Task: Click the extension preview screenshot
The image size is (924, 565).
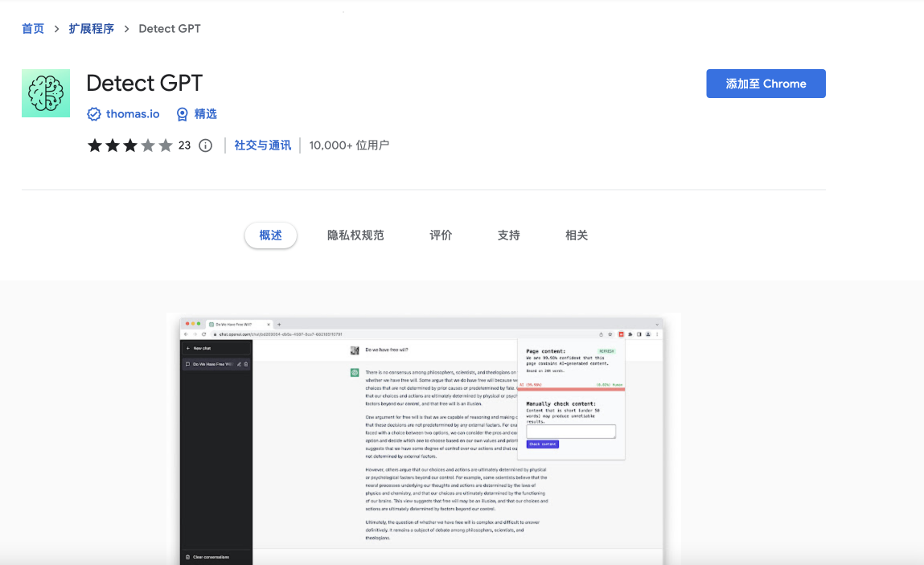Action: click(423, 439)
